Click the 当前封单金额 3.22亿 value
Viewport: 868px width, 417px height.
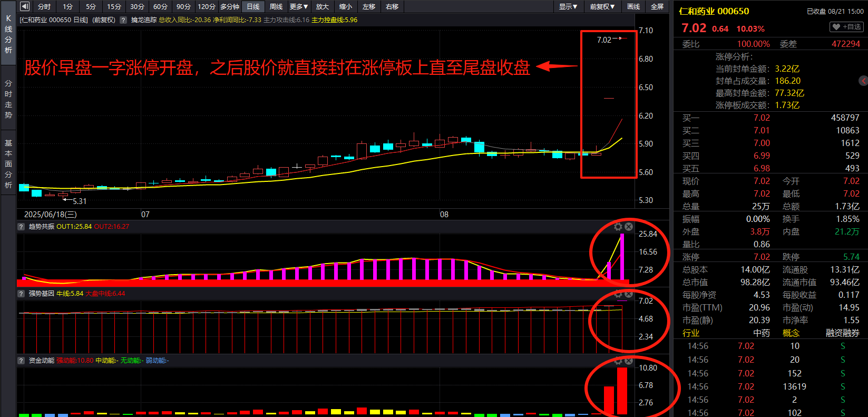pyautogui.click(x=787, y=69)
